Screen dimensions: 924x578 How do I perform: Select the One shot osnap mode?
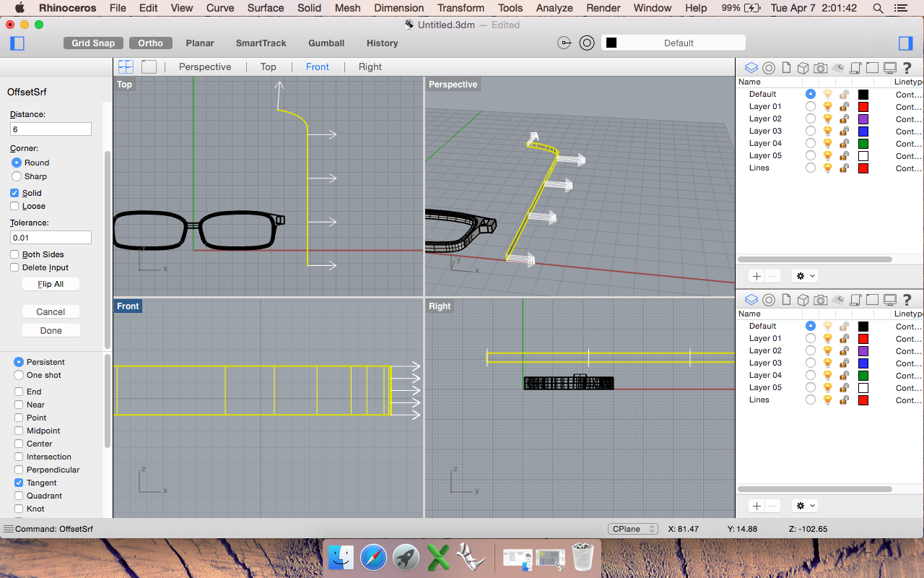tap(19, 375)
